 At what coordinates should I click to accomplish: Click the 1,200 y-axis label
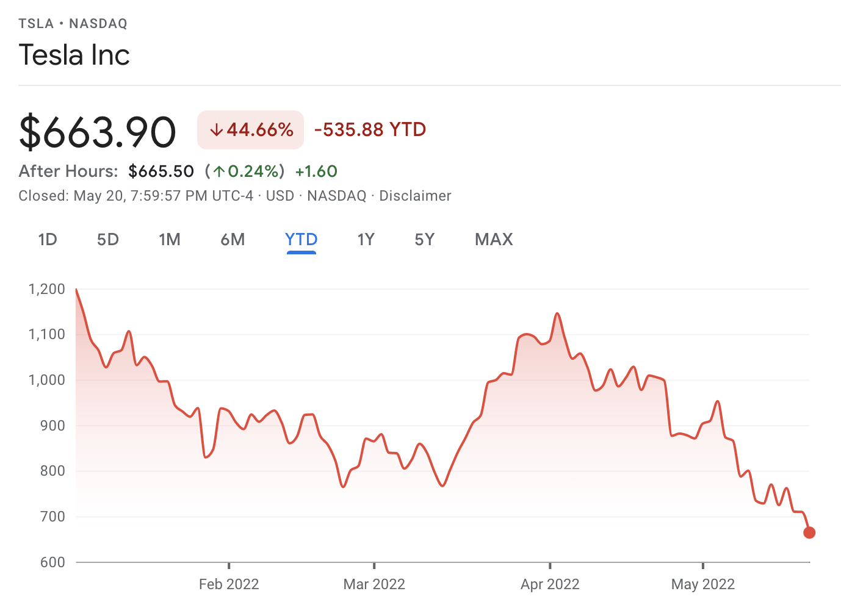pyautogui.click(x=47, y=289)
